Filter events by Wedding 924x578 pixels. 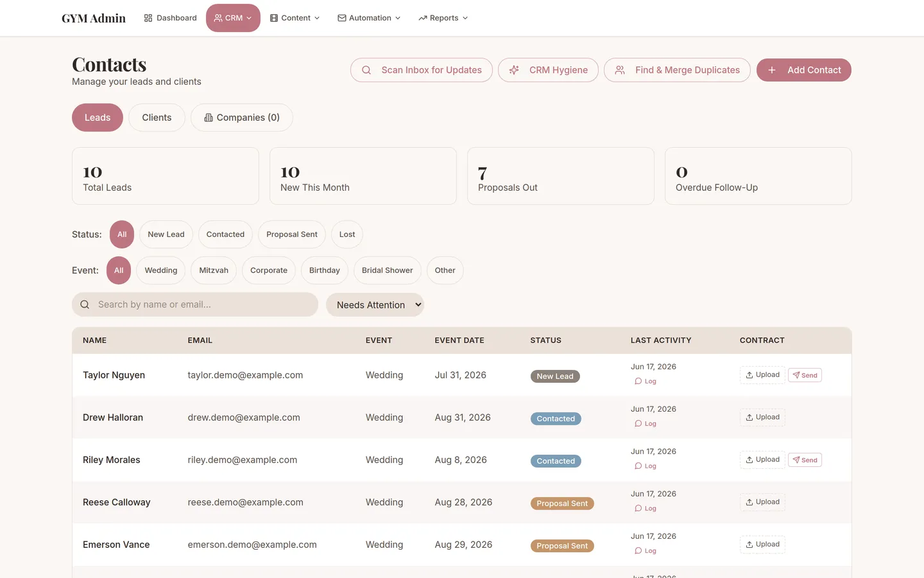click(x=161, y=270)
